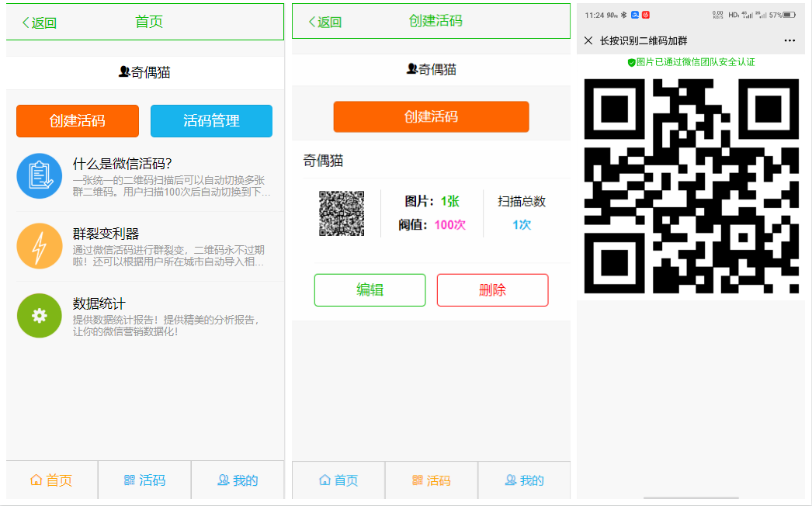The height and width of the screenshot is (506, 812).
Task: Tap the 首页 title on the left screen header
Action: [x=149, y=22]
